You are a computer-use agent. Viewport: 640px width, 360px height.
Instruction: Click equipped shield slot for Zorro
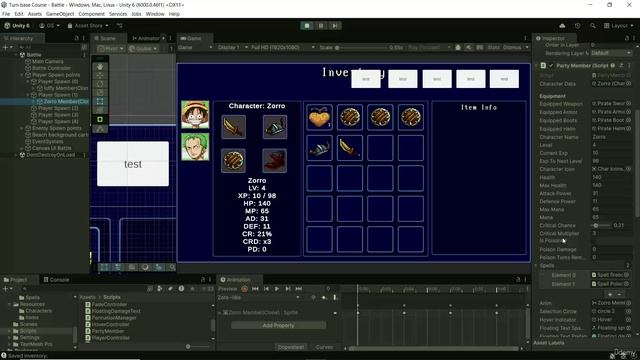pyautogui.click(x=233, y=160)
